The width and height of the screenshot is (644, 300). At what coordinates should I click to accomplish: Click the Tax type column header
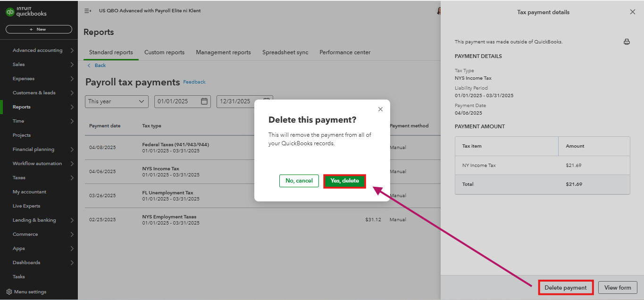pos(151,126)
